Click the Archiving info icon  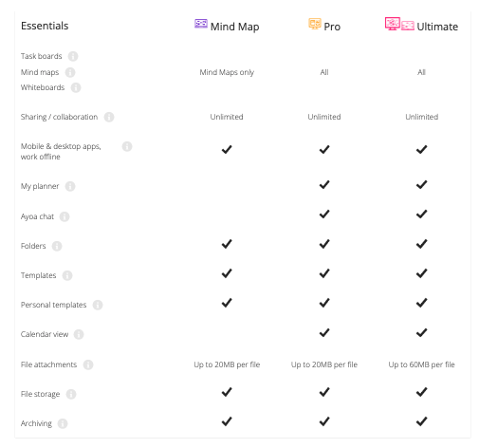[63, 423]
